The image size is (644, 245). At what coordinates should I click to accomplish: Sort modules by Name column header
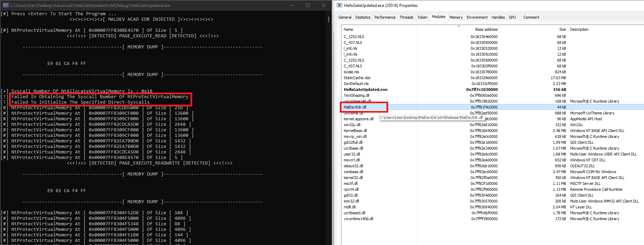(379, 29)
